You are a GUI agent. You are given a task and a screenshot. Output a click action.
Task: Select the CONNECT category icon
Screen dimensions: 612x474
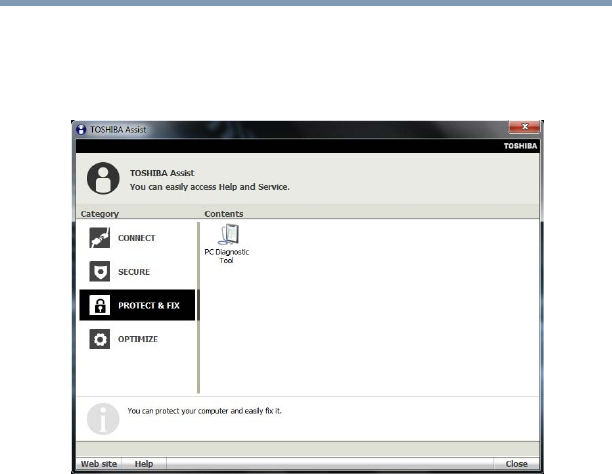tap(100, 238)
